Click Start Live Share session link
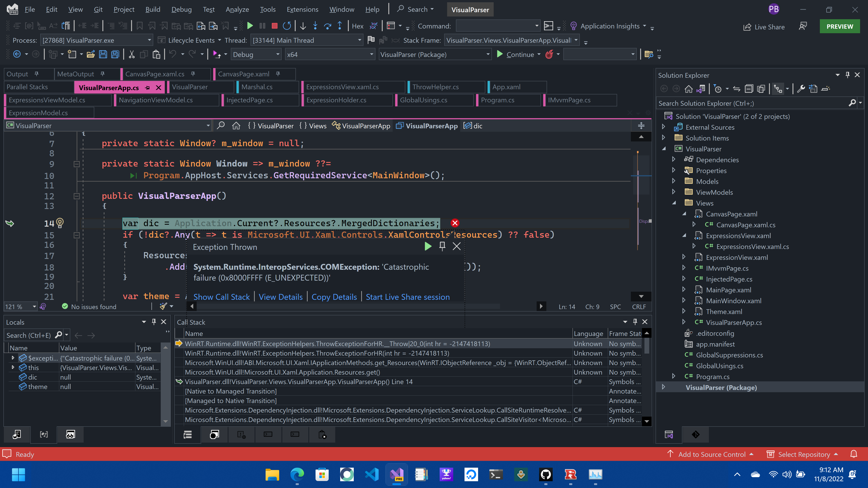 pos(408,297)
